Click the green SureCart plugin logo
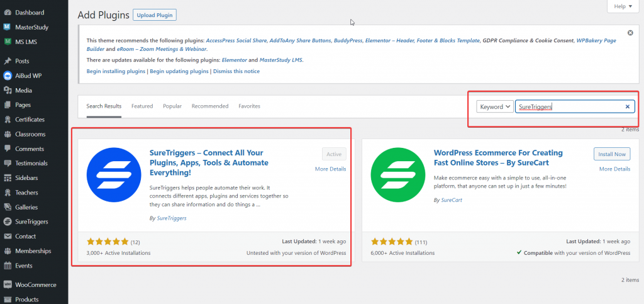This screenshot has width=644, height=304. pyautogui.click(x=398, y=175)
